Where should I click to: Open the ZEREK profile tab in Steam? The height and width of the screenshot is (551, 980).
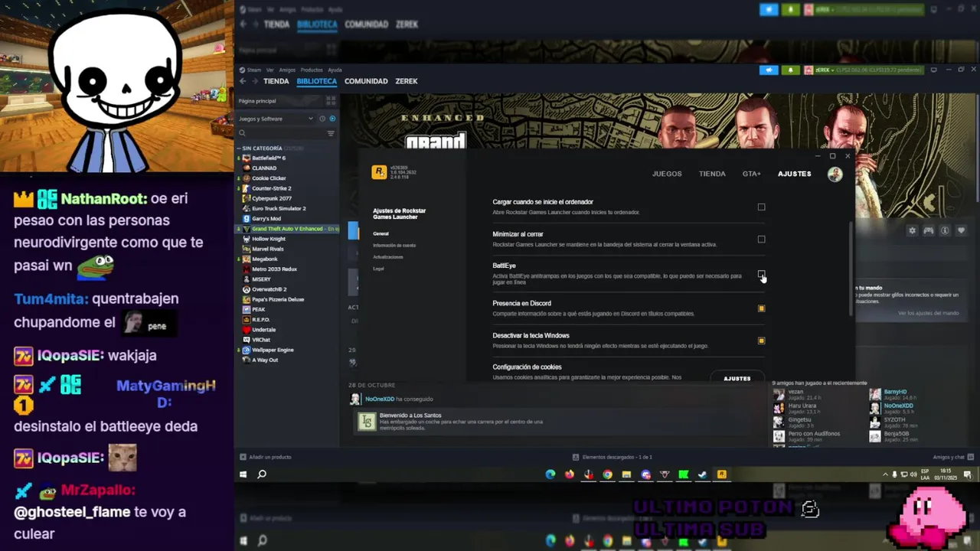[407, 81]
